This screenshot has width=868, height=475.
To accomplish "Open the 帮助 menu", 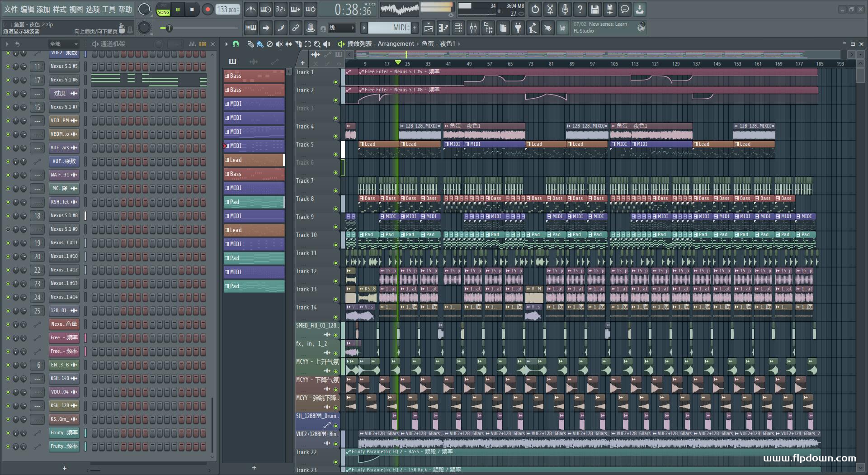I will [x=125, y=9].
